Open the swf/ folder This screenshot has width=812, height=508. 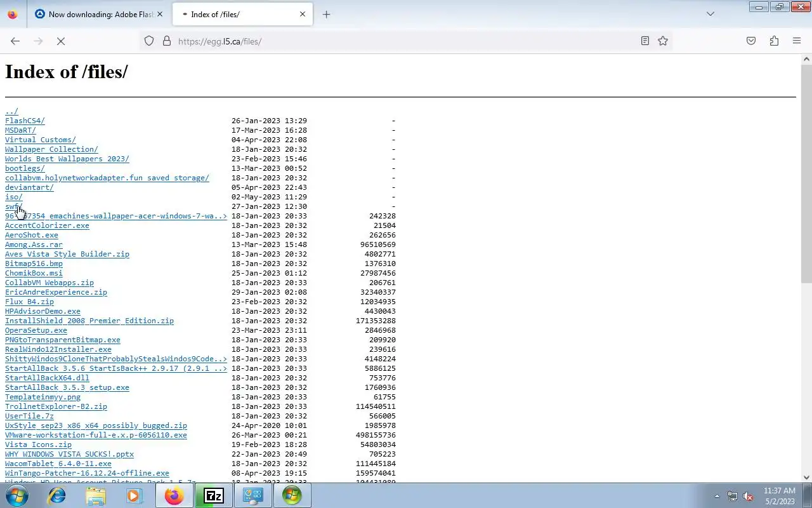click(x=14, y=206)
